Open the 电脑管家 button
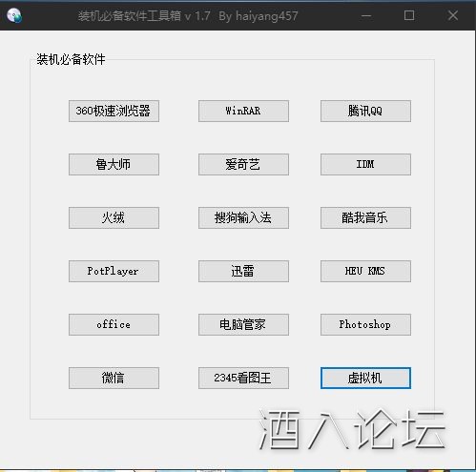The height and width of the screenshot is (472, 476). (x=243, y=324)
